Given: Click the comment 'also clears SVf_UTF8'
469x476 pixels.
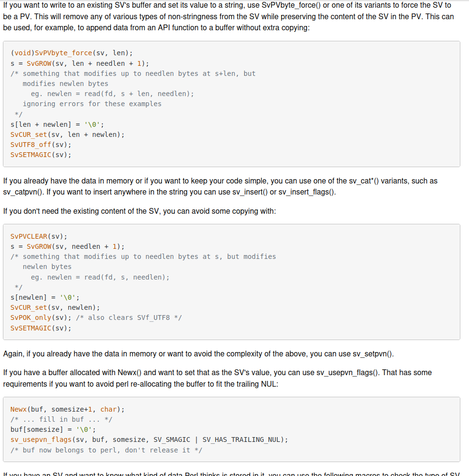Looking at the screenshot, I should (x=129, y=318).
